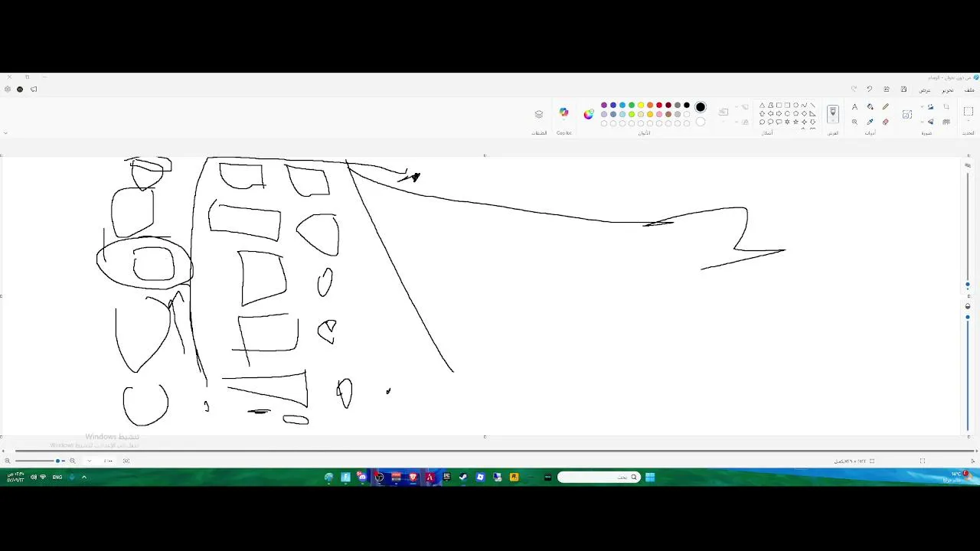Click the taskbar search box
This screenshot has height=551, width=980.
click(599, 478)
